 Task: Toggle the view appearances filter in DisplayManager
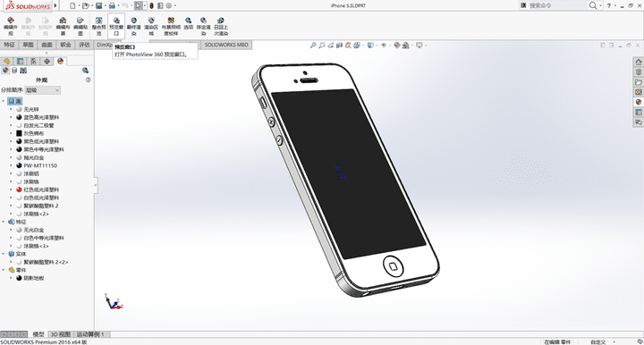pyautogui.click(x=5, y=71)
